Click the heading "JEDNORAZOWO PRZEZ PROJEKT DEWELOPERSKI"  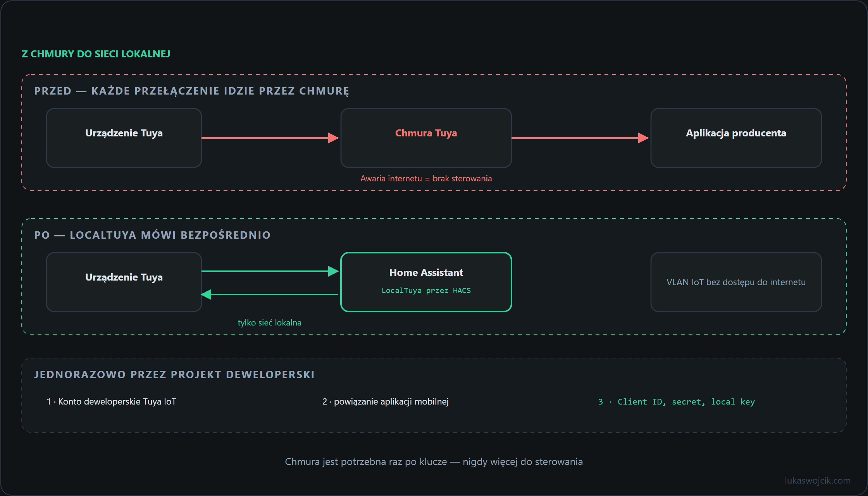tap(174, 375)
